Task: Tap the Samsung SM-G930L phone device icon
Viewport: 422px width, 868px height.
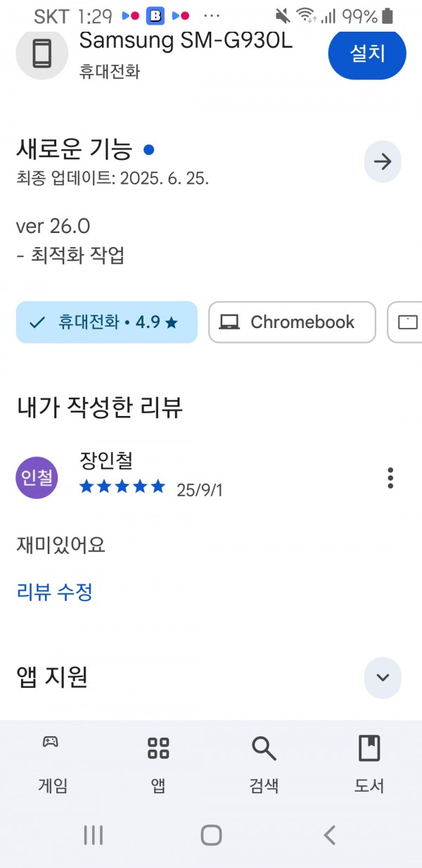Action: 42,54
